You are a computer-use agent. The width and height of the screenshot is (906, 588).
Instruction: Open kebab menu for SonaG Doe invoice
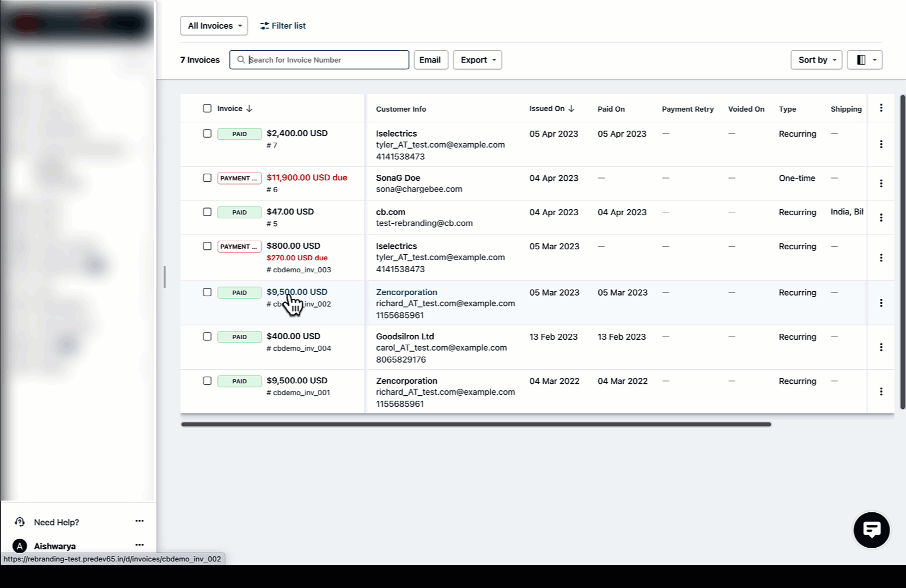click(880, 183)
